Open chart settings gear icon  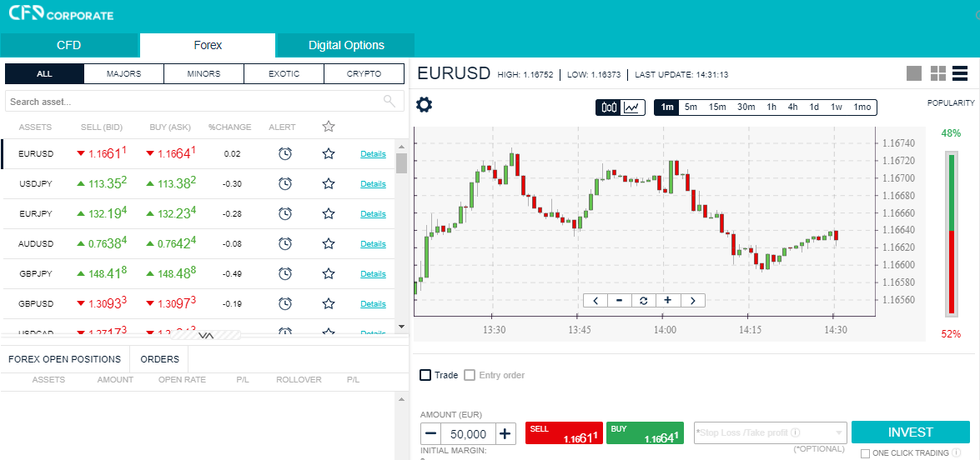424,105
